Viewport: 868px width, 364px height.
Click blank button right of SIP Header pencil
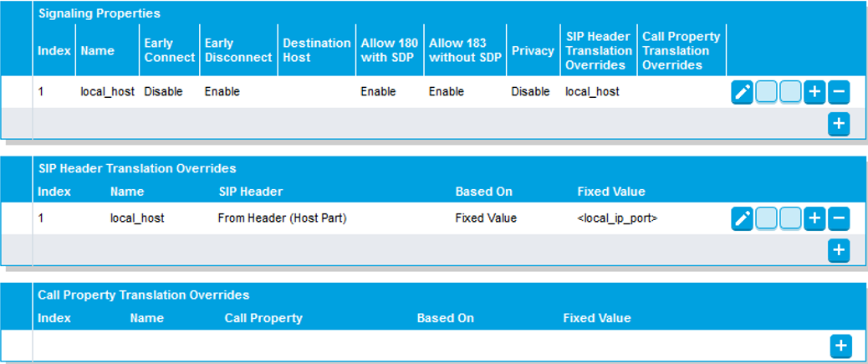[x=767, y=218]
